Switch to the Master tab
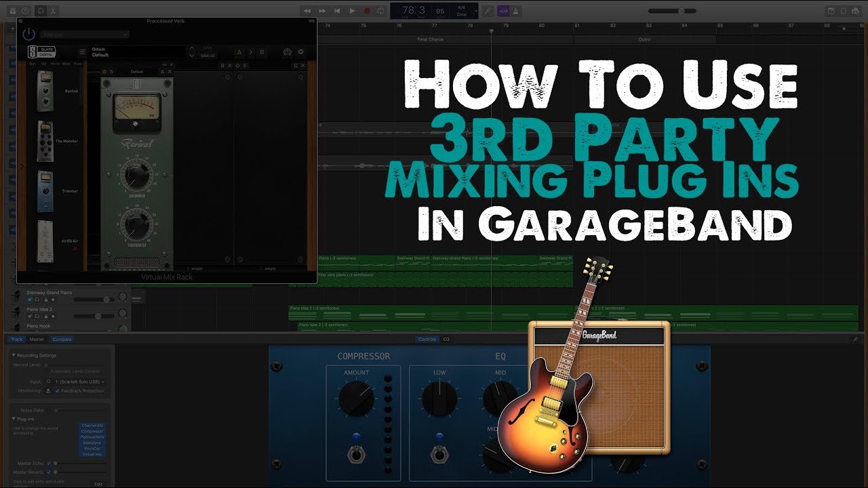 pyautogui.click(x=37, y=339)
